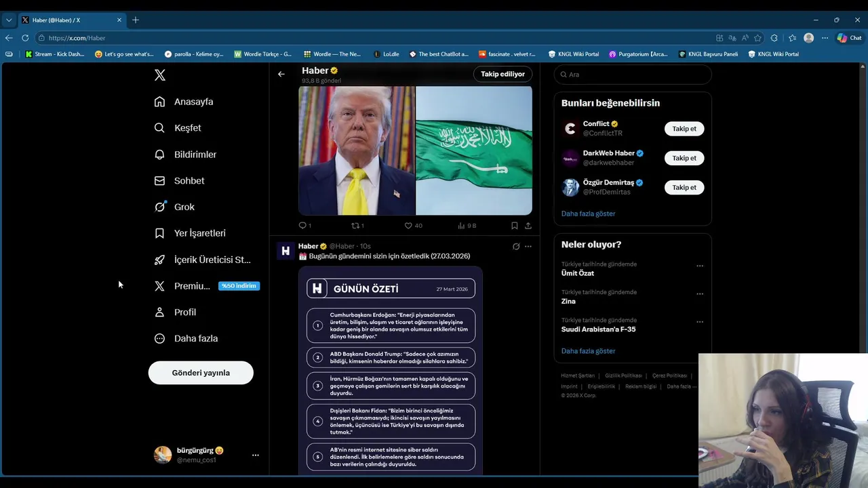Click Trump photo in post
The width and height of the screenshot is (868, 488).
357,150
